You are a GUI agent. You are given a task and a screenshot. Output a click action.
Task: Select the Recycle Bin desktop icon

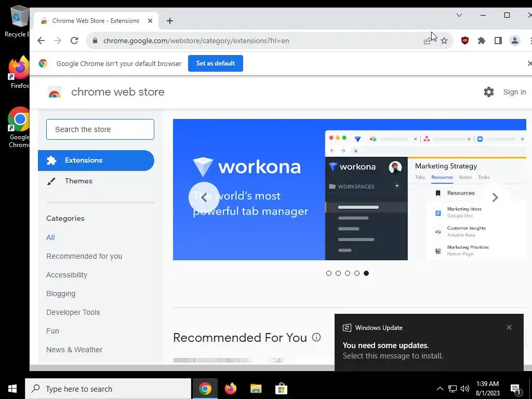point(18,22)
